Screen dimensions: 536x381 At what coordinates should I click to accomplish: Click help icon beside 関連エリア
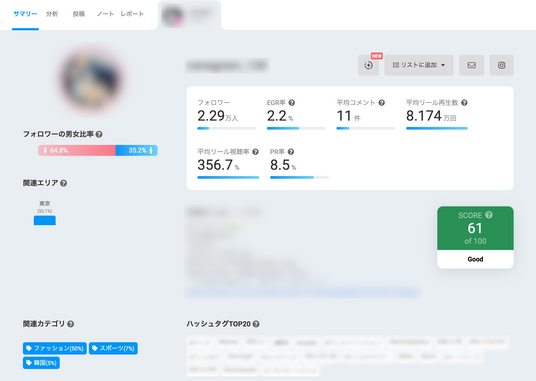[64, 183]
